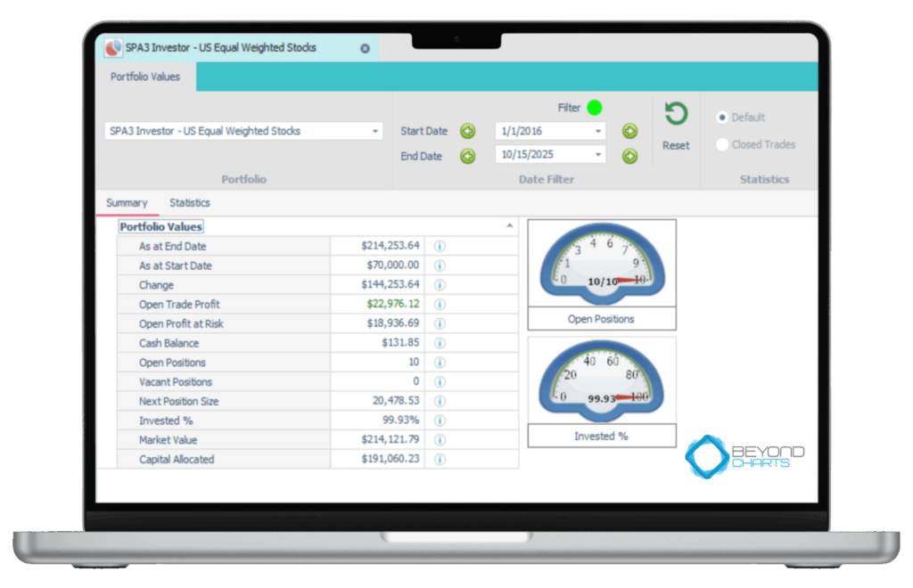Click the right green button beside End Date
The height and width of the screenshot is (588, 913).
click(x=629, y=157)
